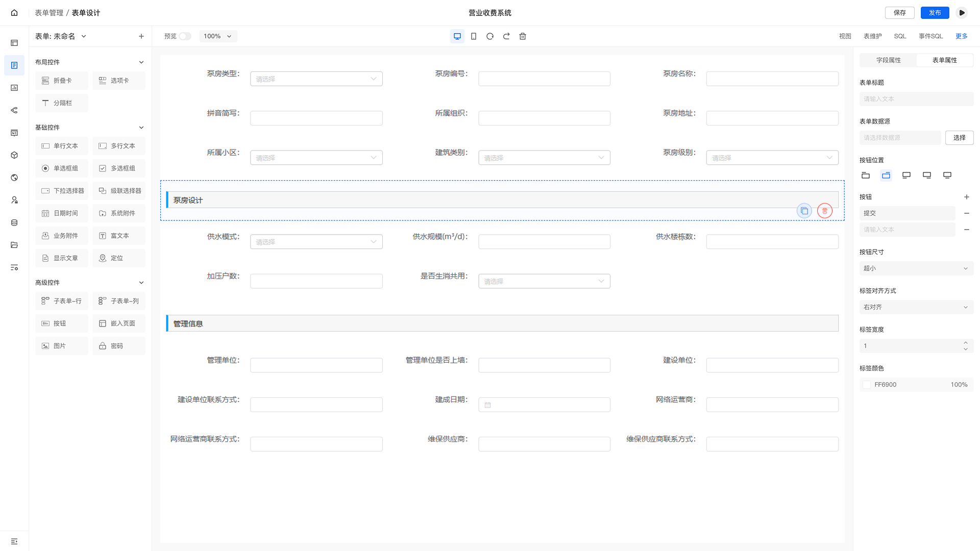980x551 pixels.
Task: Add a button with plus icon
Action: click(x=967, y=197)
